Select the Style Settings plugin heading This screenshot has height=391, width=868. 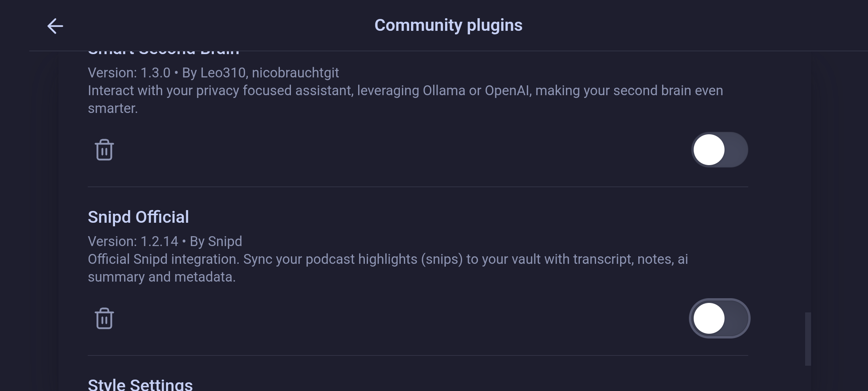[140, 385]
